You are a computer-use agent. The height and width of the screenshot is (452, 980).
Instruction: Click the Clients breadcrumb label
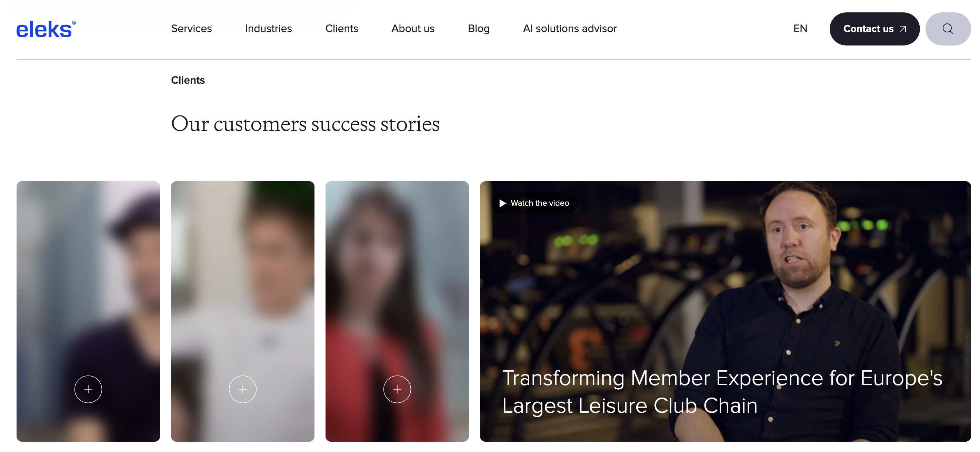pos(188,80)
